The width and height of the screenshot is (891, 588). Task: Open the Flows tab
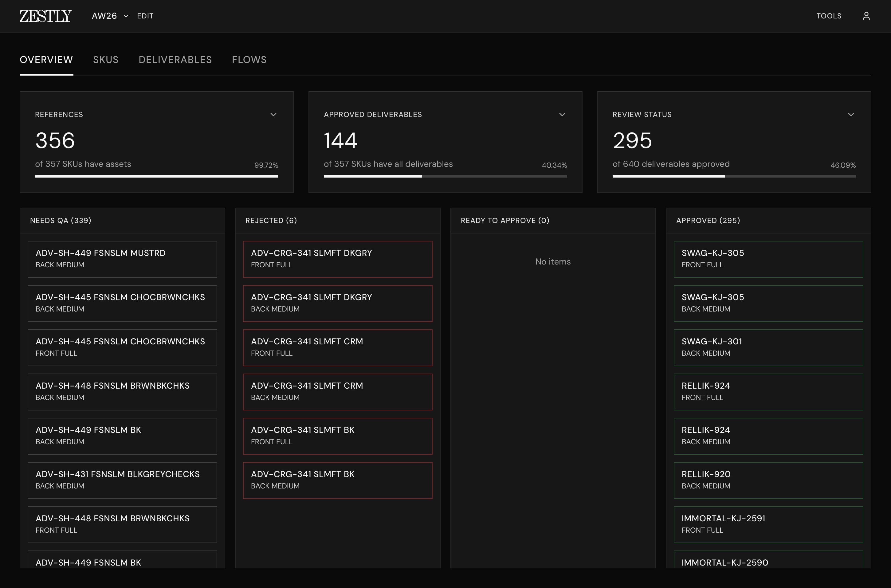coord(249,59)
